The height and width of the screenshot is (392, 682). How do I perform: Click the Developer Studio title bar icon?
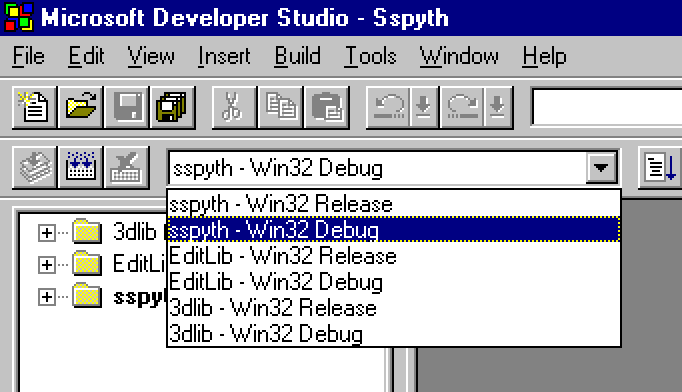19,17
